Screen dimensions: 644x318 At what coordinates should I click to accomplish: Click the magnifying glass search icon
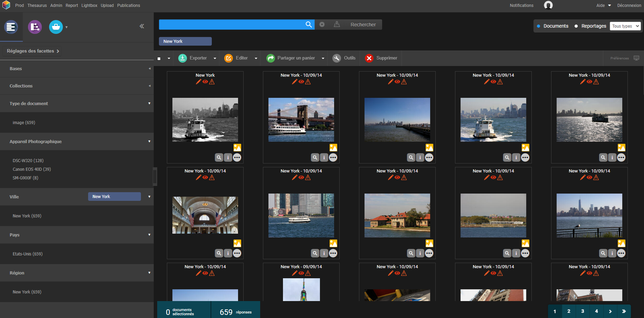click(x=309, y=25)
